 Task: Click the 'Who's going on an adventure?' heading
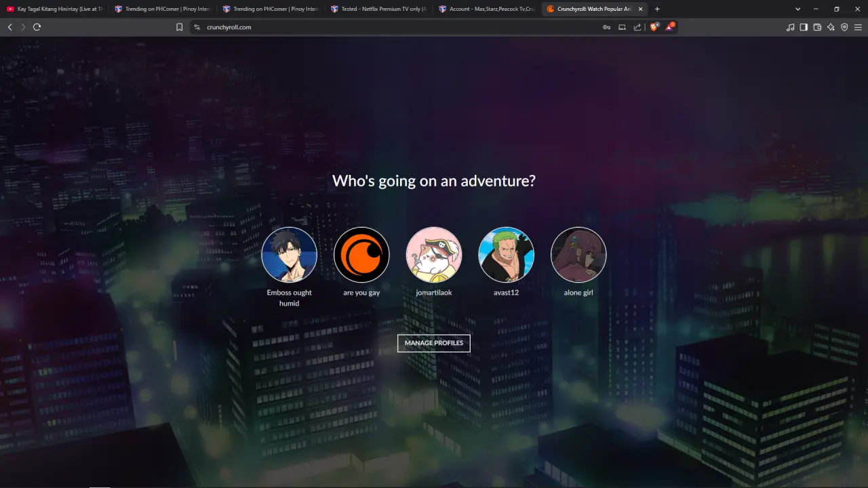coord(434,181)
